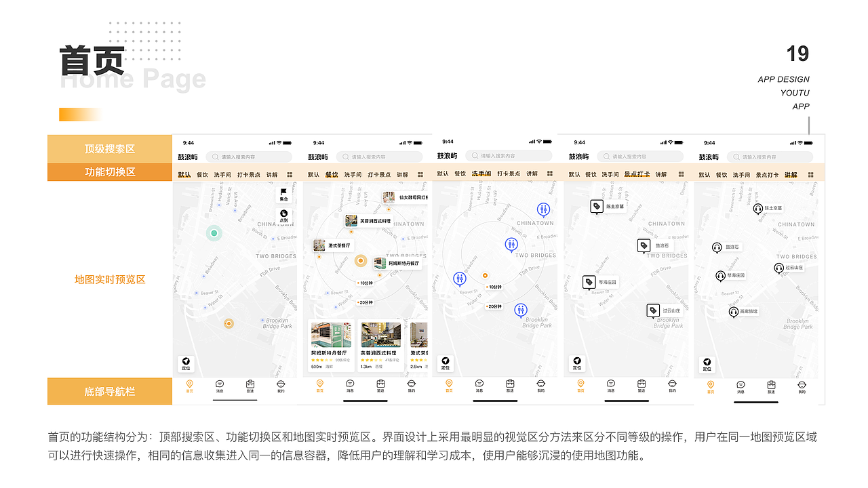Image resolution: width=868 pixels, height=488 pixels.
Task: Open 消息 icon on restaurant map screen
Action: tap(350, 386)
